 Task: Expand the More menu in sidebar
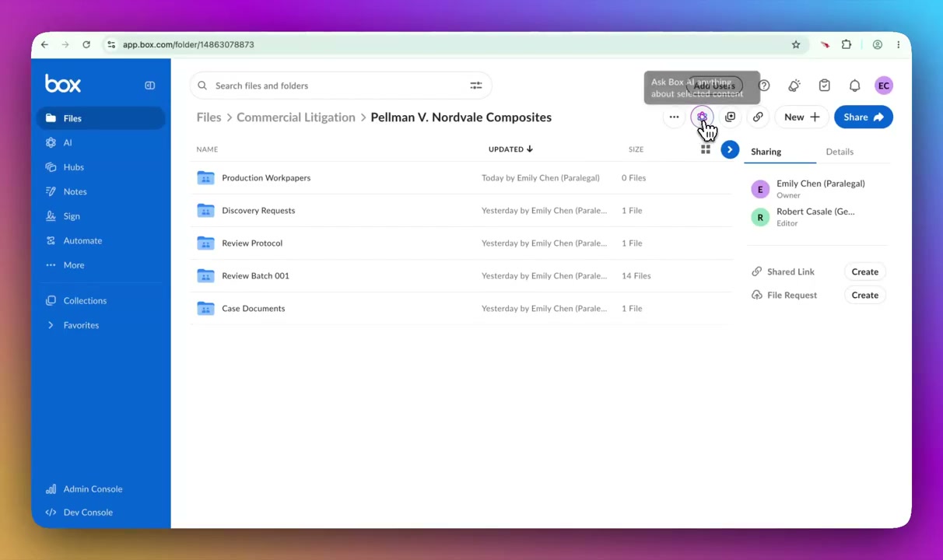coord(73,265)
